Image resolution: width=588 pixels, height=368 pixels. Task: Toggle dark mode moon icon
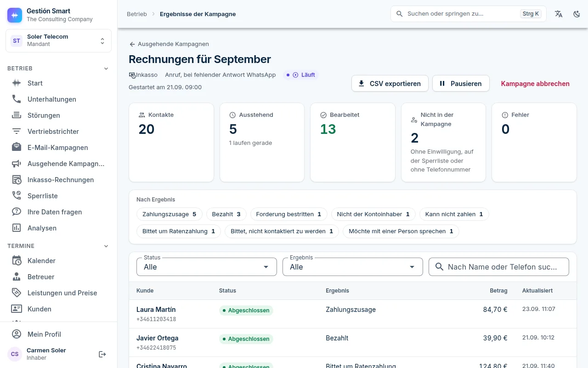pyautogui.click(x=577, y=14)
